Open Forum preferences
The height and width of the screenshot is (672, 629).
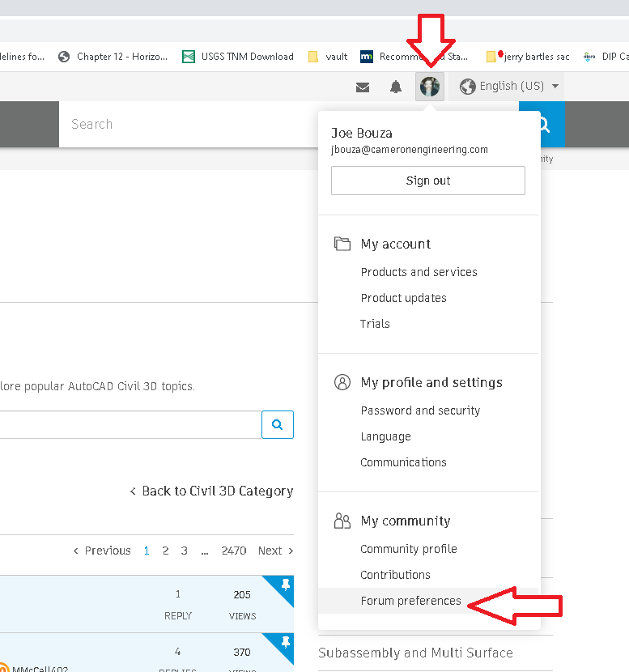coord(410,601)
